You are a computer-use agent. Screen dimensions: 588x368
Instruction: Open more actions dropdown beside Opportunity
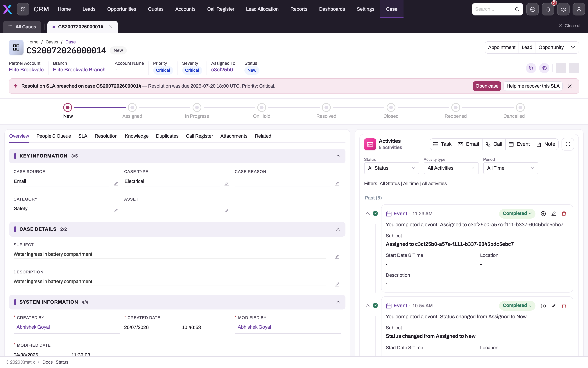click(x=573, y=47)
